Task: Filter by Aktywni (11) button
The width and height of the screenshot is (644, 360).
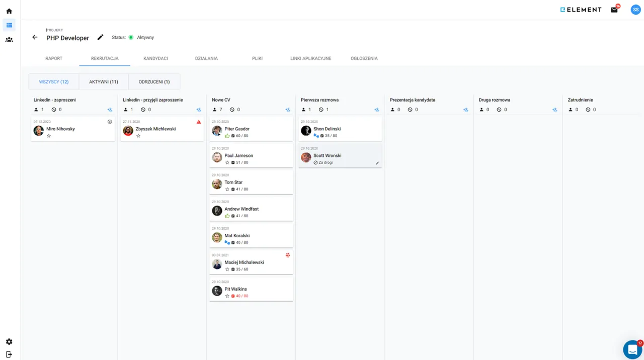Action: 104,81
